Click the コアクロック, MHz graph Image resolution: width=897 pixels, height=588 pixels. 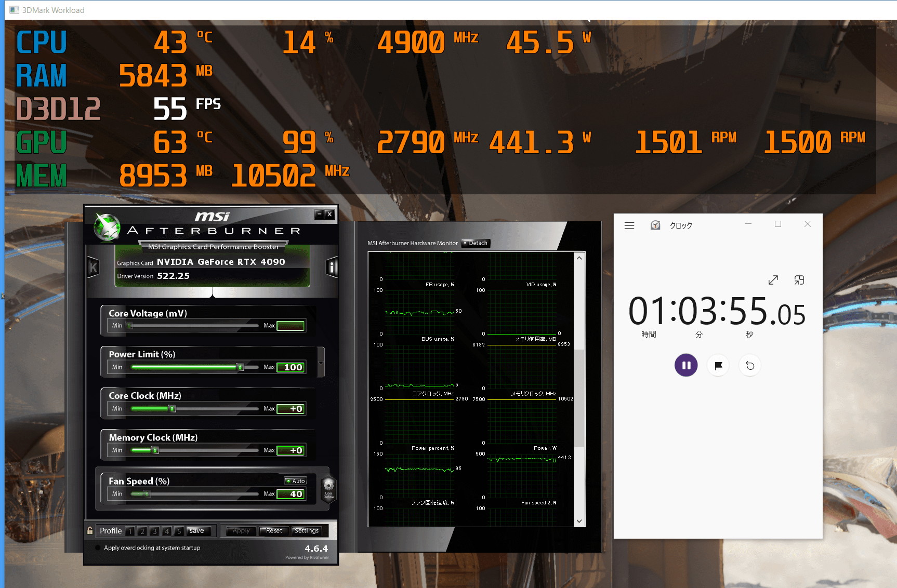click(x=419, y=421)
